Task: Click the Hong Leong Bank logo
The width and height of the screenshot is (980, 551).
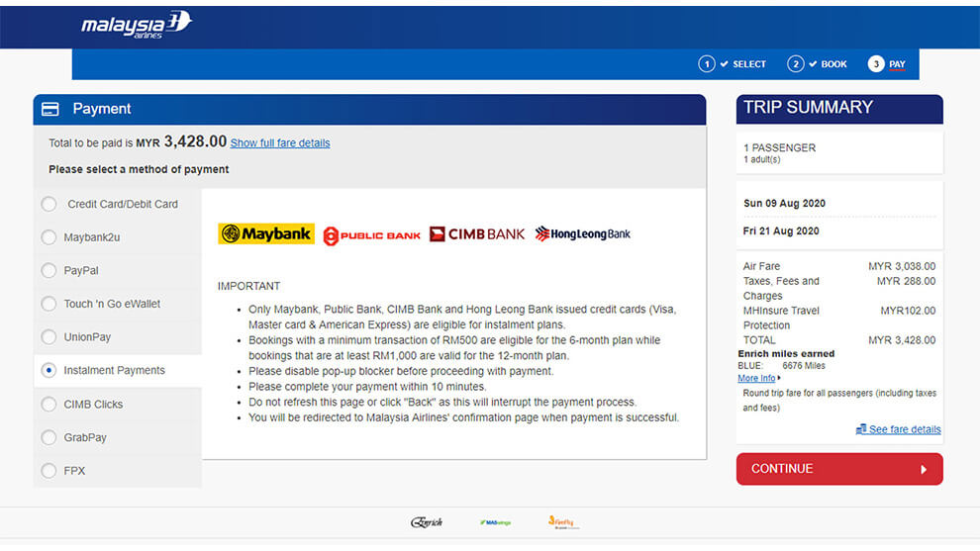Action: tap(582, 234)
